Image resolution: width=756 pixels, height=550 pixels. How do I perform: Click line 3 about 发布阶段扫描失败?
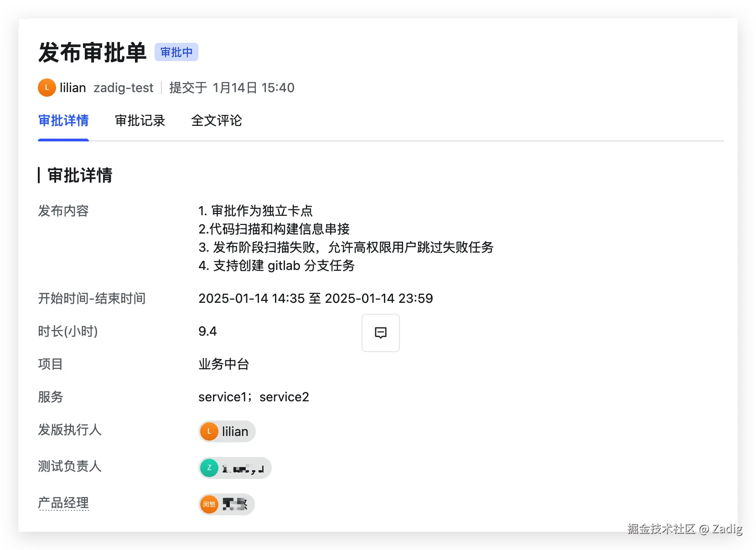[346, 247]
